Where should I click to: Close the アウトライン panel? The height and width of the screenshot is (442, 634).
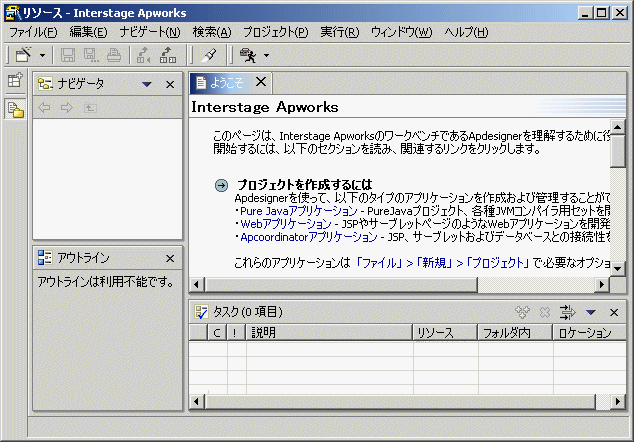tap(170, 258)
